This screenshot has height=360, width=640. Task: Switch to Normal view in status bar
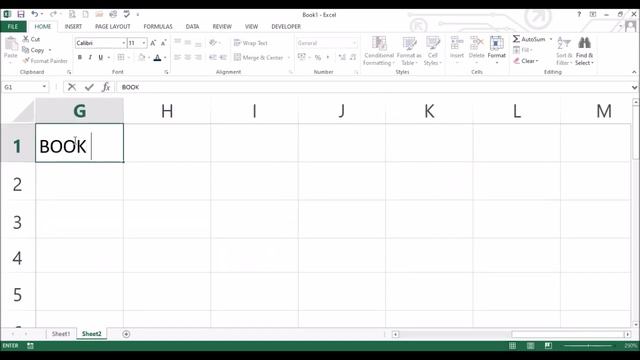pos(512,346)
